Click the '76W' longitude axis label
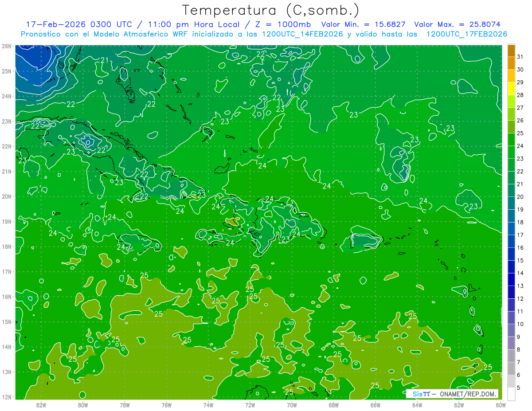The width and height of the screenshot is (532, 411). (166, 404)
